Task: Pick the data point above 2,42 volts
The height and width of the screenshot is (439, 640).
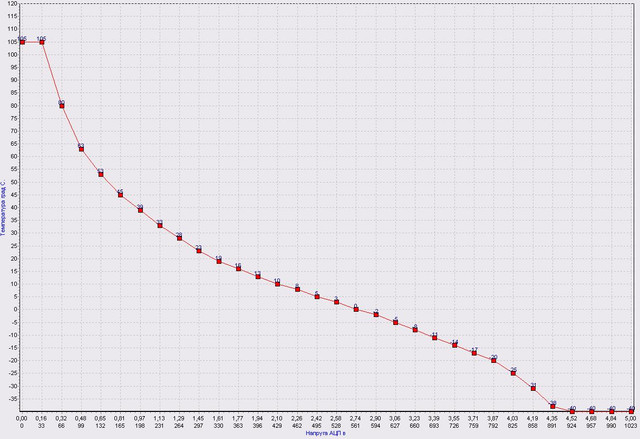Action: [x=317, y=297]
